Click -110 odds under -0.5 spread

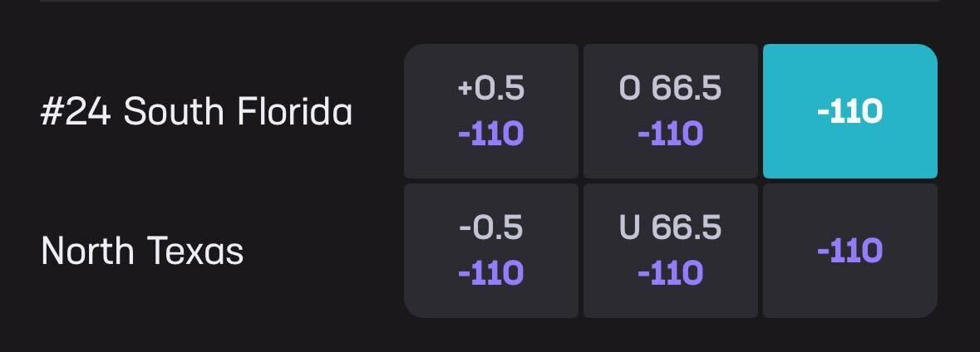490,272
